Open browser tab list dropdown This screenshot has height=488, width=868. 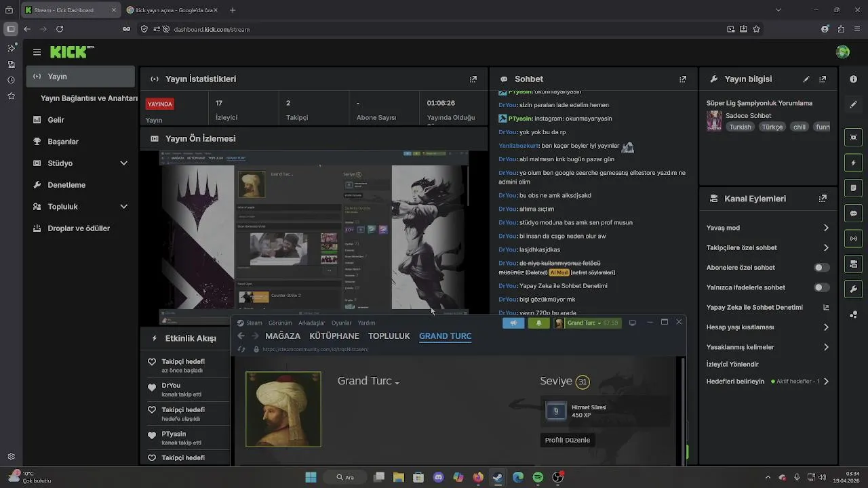(778, 10)
